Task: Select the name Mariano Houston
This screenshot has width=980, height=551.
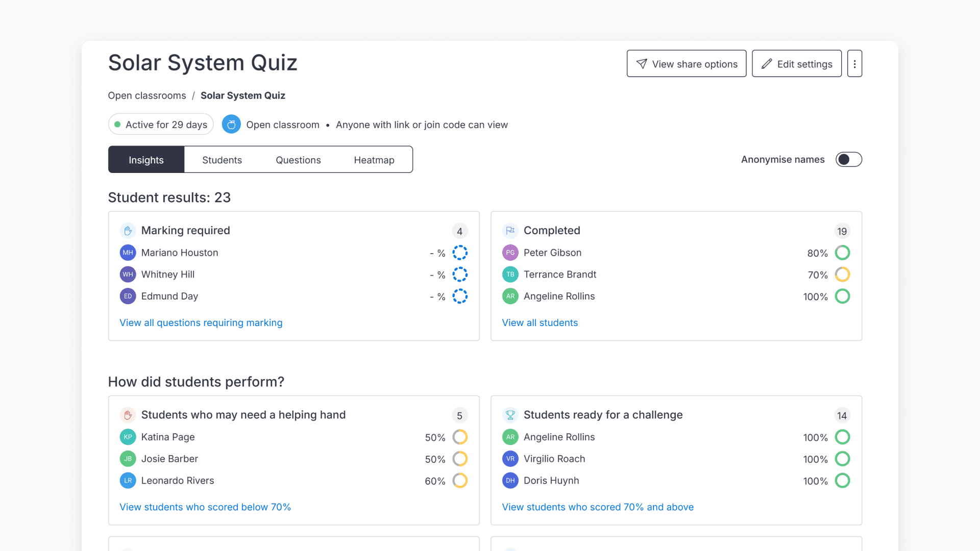Action: pyautogui.click(x=180, y=253)
